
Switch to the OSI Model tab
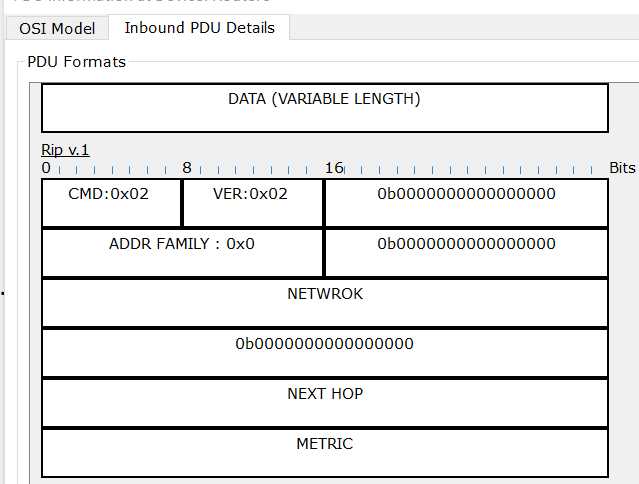[x=57, y=28]
